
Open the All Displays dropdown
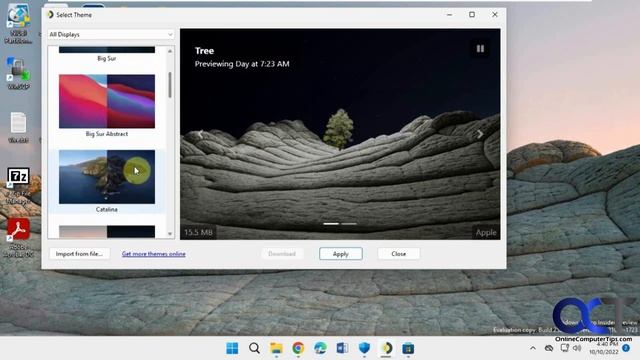(x=111, y=35)
